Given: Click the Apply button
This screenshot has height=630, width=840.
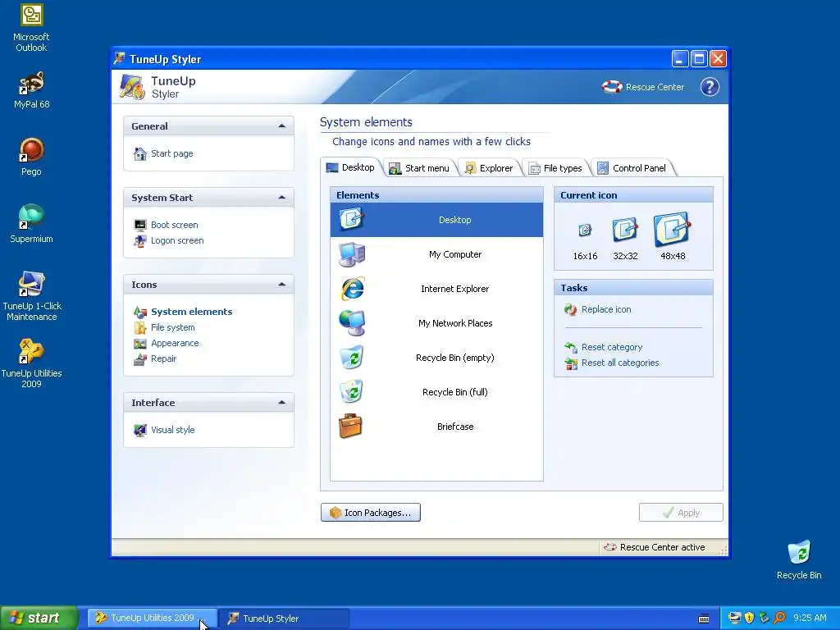Looking at the screenshot, I should 681,513.
